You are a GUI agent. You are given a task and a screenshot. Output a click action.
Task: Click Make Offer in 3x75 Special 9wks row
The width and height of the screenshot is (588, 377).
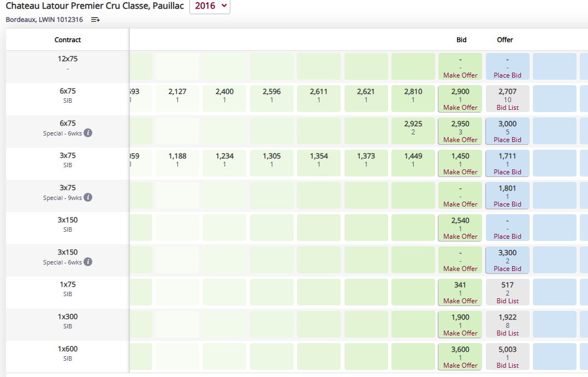click(460, 204)
